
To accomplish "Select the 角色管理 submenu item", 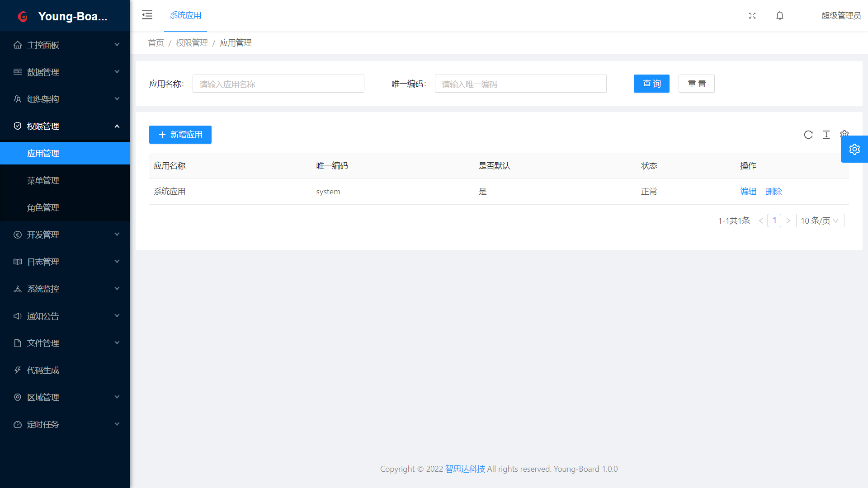I will coord(43,207).
